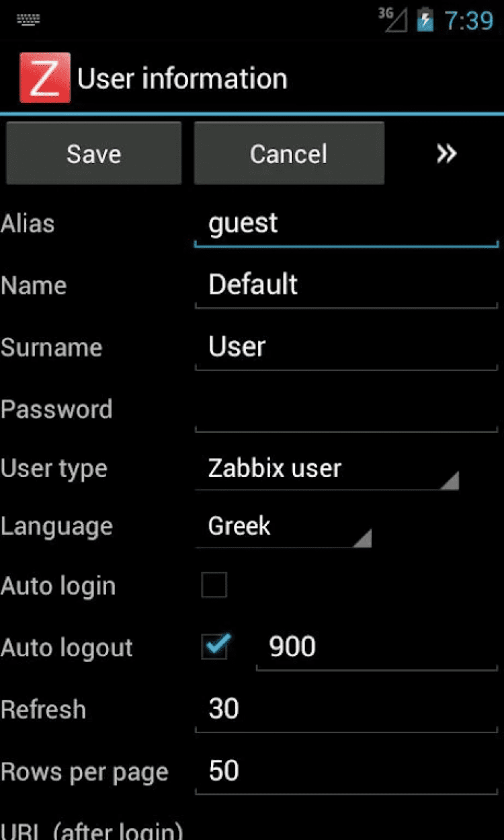Tap the 7:39 clock in status bar
This screenshot has height=840, width=504.
click(468, 21)
